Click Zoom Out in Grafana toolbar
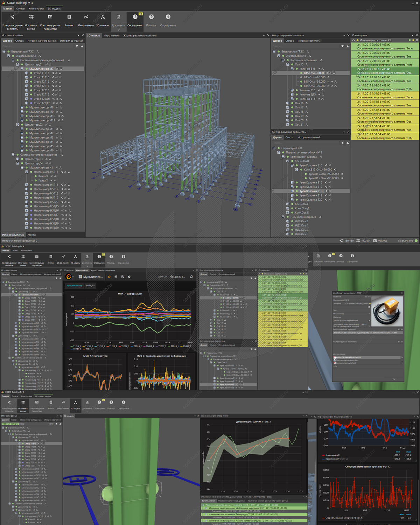The image size is (420, 525). 162,276
